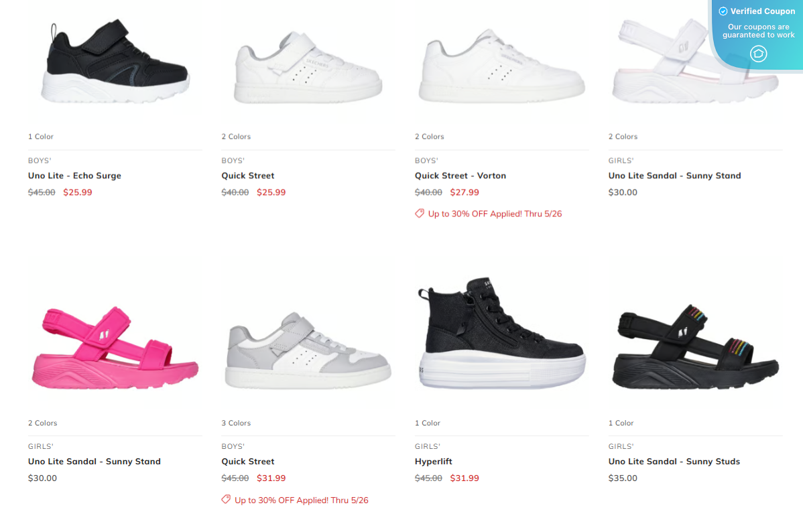Click the discount tag icon under gray Quick Street
The width and height of the screenshot is (803, 532).
(226, 499)
